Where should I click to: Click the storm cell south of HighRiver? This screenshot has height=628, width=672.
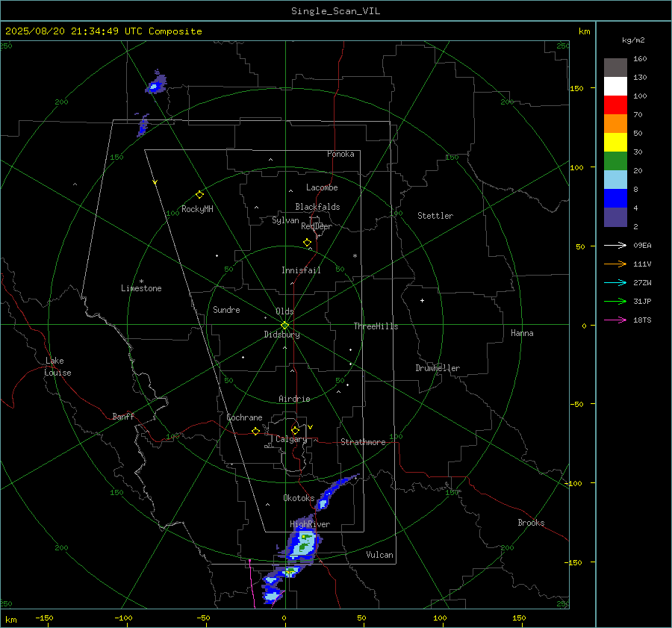point(304,544)
